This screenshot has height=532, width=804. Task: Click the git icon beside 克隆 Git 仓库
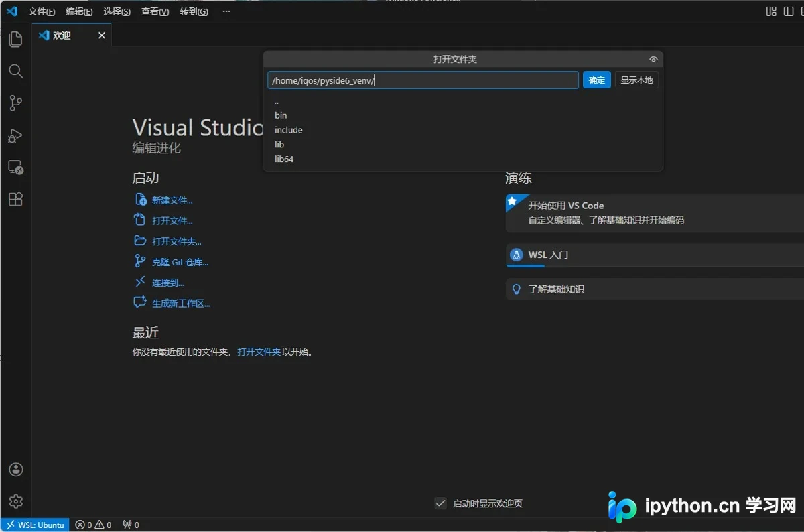coord(140,261)
